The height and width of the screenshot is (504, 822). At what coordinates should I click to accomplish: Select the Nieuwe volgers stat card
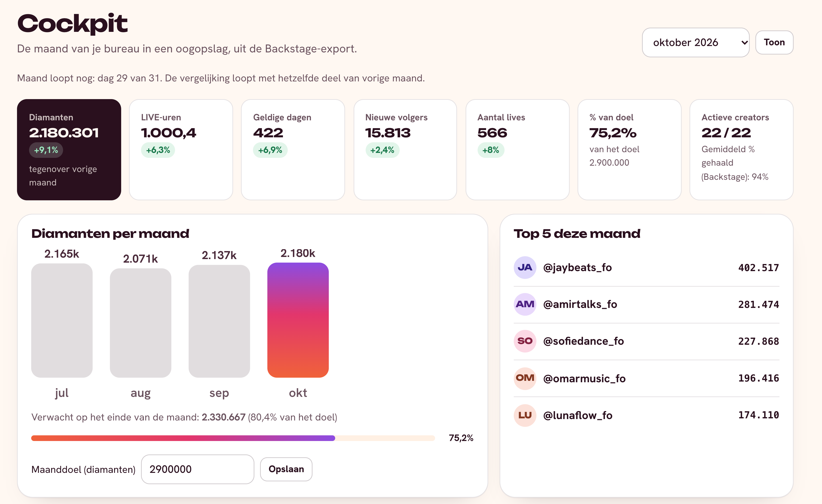tap(405, 150)
